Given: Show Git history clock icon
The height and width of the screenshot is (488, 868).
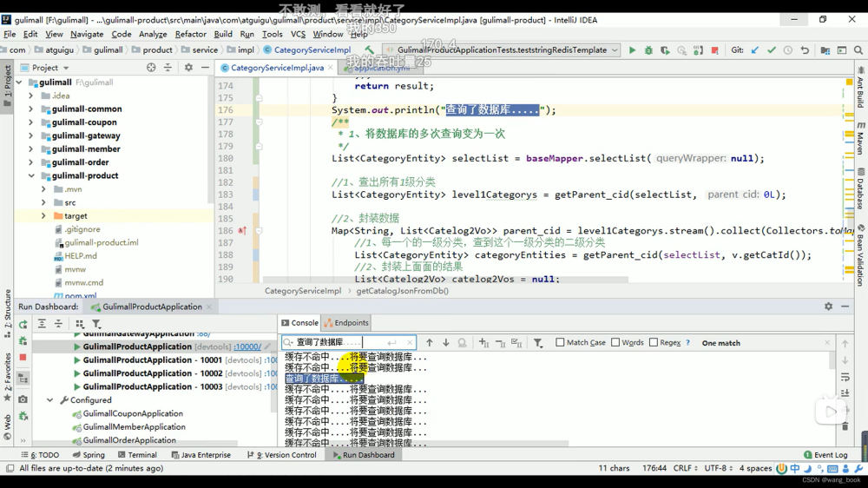Looking at the screenshot, I should [x=788, y=49].
